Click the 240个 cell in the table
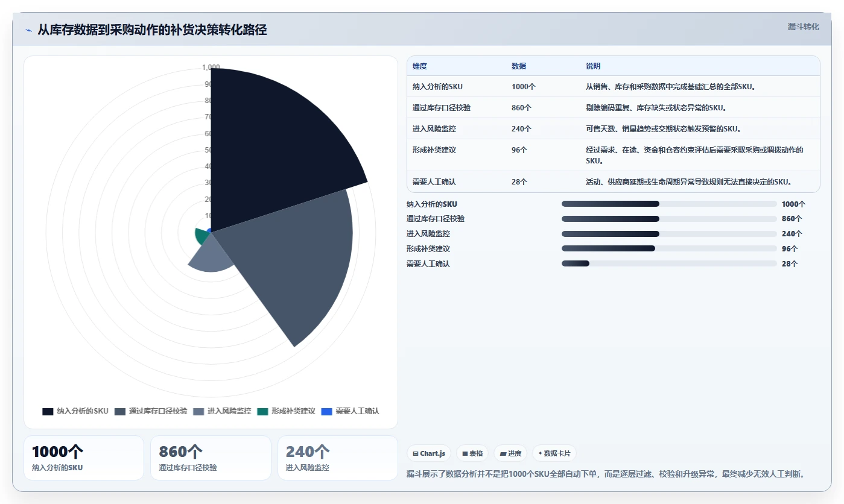Screen dimensions: 844x504 point(521,129)
